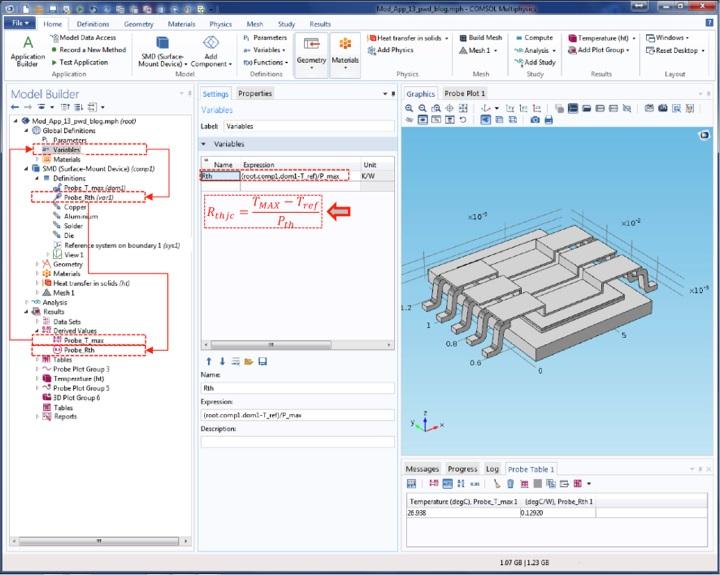720x575 pixels.
Task: Collapse the Variables section in Settings
Action: click(203, 144)
